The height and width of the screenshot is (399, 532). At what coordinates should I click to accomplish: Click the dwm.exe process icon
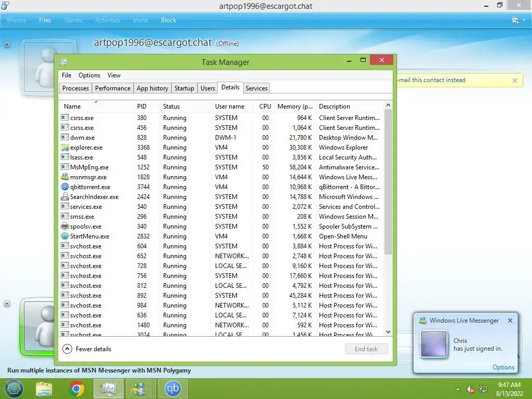65,137
